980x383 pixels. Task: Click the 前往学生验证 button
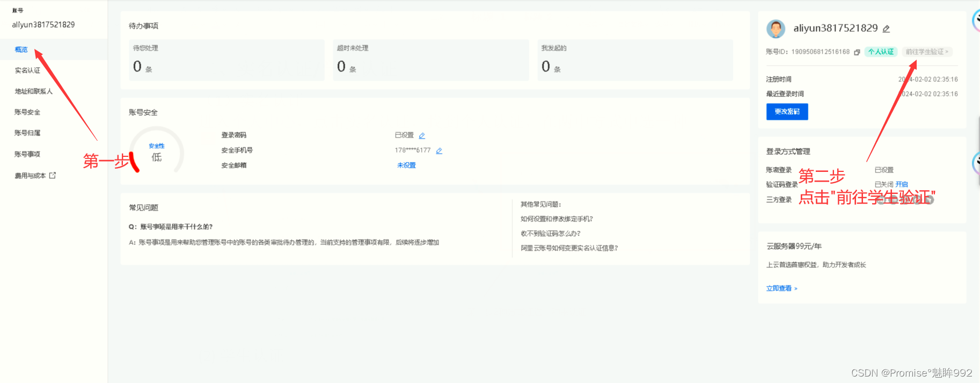point(927,52)
